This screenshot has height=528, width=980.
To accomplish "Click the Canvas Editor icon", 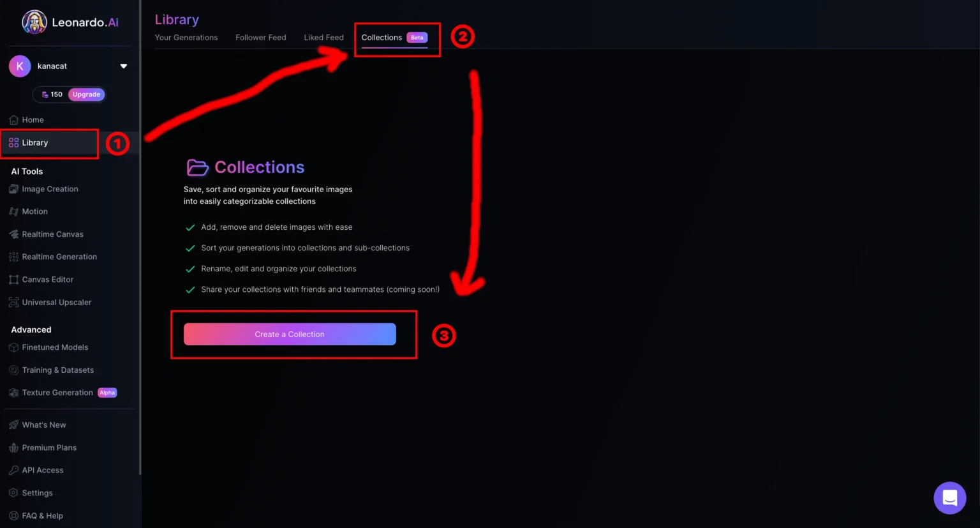I will (13, 280).
